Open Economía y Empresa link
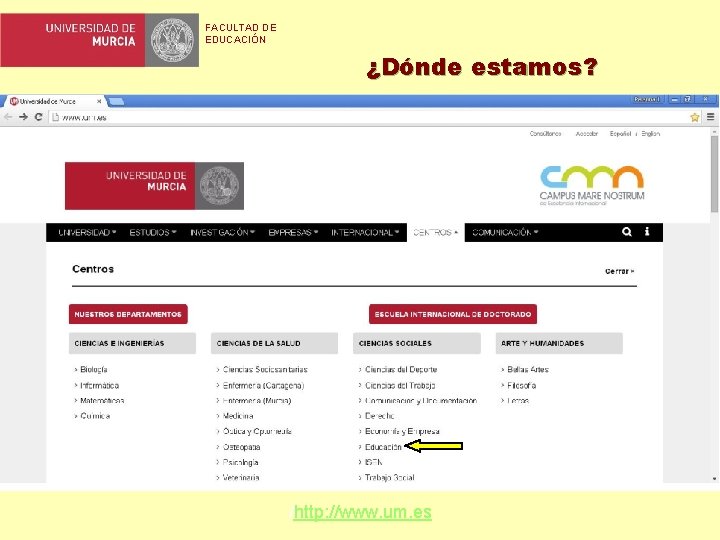The width and height of the screenshot is (720, 540). (x=402, y=431)
